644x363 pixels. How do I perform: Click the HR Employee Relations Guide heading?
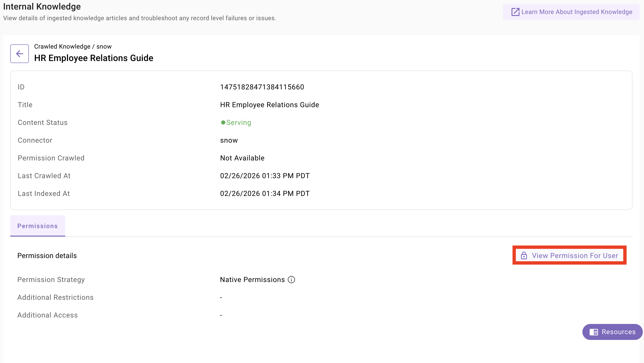coord(93,58)
